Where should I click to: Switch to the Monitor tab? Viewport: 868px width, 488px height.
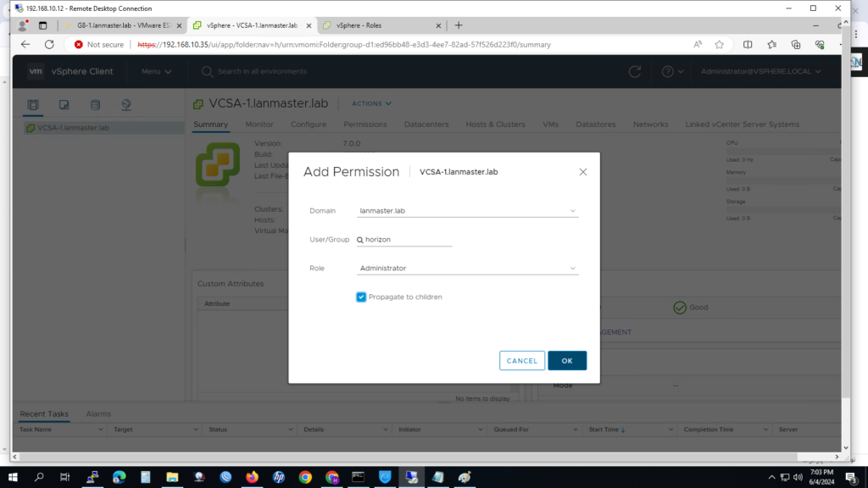pos(259,125)
